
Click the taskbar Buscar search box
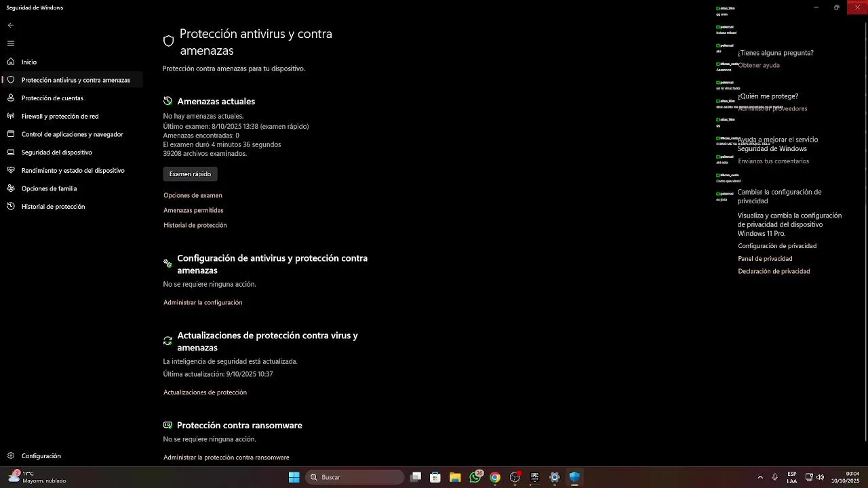click(355, 477)
